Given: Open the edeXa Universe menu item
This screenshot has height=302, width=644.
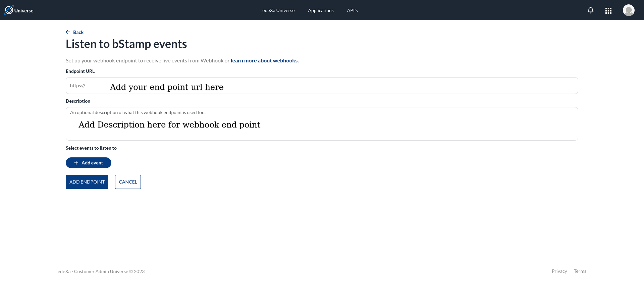Looking at the screenshot, I should pos(278,10).
